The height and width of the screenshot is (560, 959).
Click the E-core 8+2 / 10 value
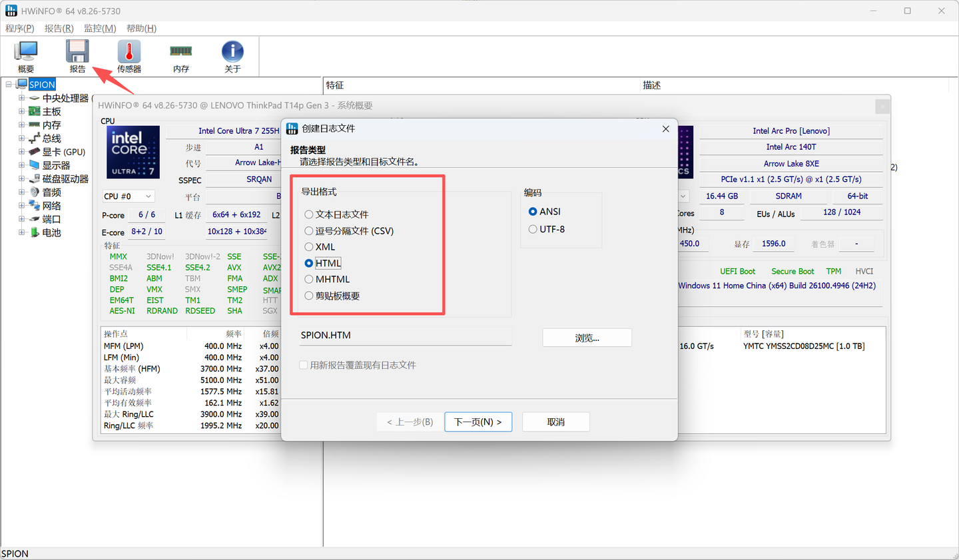point(147,231)
